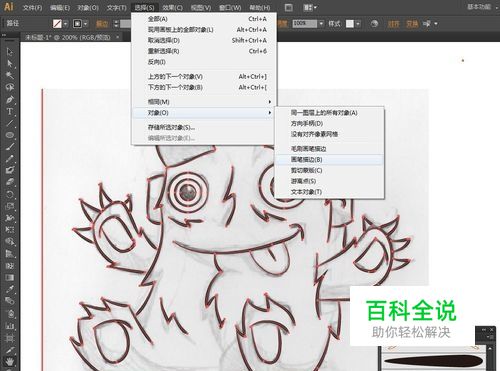Expand the opacity percentage dropdown
The width and height of the screenshot is (500, 371).
point(321,24)
